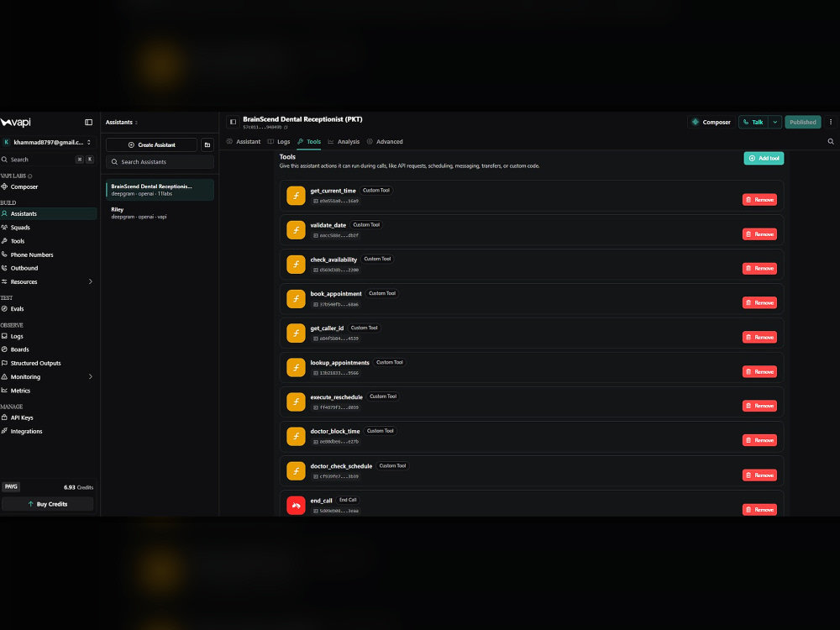Image resolution: width=840 pixels, height=630 pixels.
Task: Click the end_call red phone icon
Action: [296, 505]
